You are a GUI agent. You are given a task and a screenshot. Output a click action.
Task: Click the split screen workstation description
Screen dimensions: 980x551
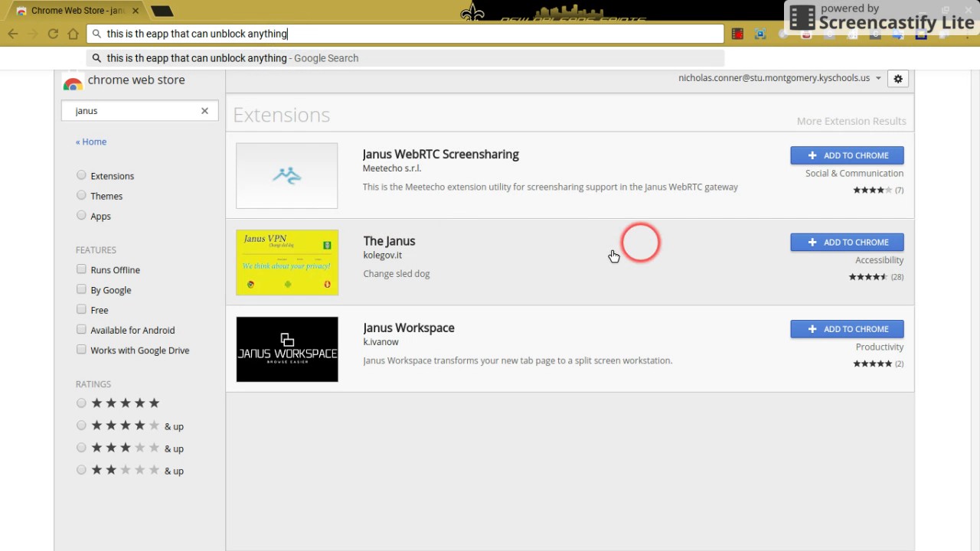click(x=518, y=360)
